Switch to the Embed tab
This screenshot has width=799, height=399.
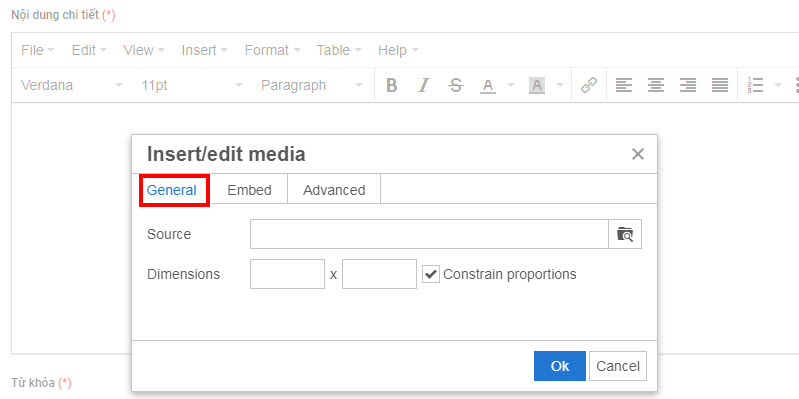point(249,190)
